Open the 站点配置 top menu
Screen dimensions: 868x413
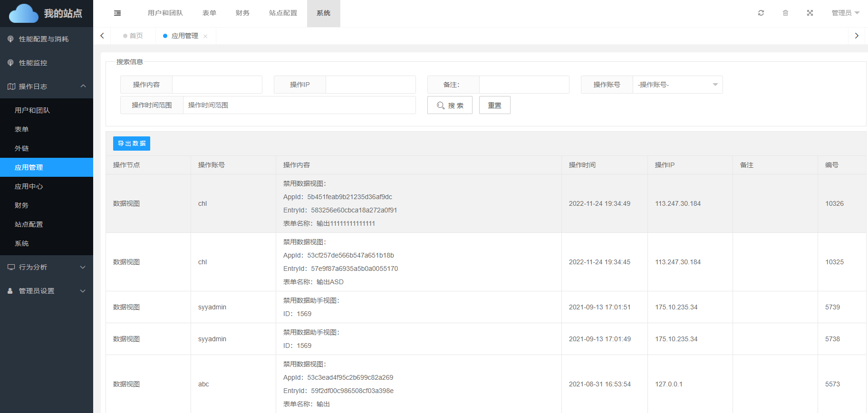283,13
